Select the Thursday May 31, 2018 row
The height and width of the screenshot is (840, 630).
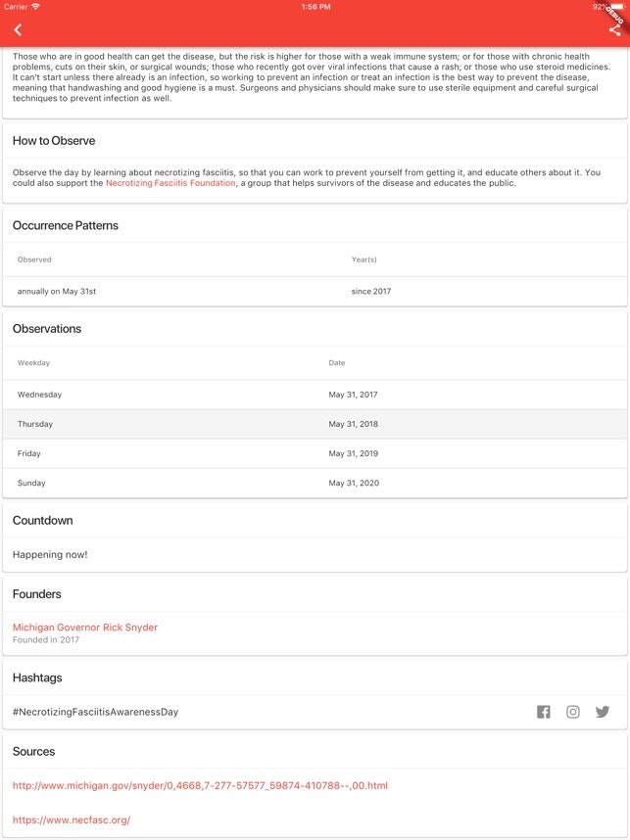click(315, 424)
